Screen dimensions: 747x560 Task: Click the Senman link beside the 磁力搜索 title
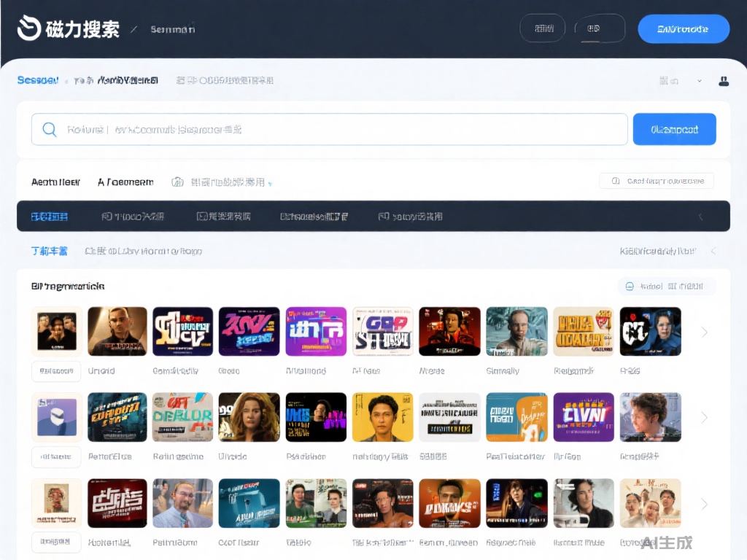(173, 29)
